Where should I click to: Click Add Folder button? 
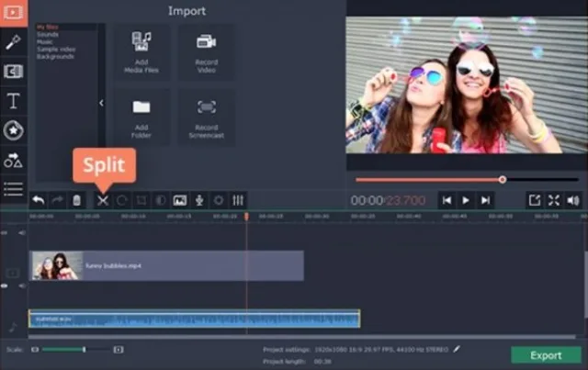(x=141, y=118)
